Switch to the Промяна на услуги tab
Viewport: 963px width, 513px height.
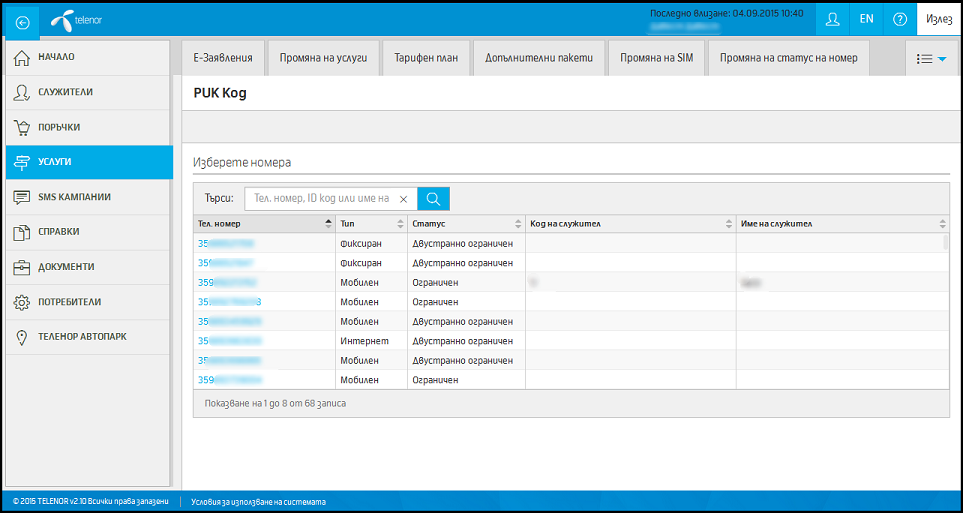coord(323,58)
